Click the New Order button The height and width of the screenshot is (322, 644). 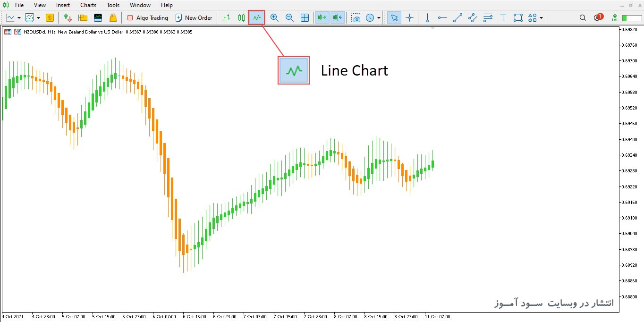point(194,18)
